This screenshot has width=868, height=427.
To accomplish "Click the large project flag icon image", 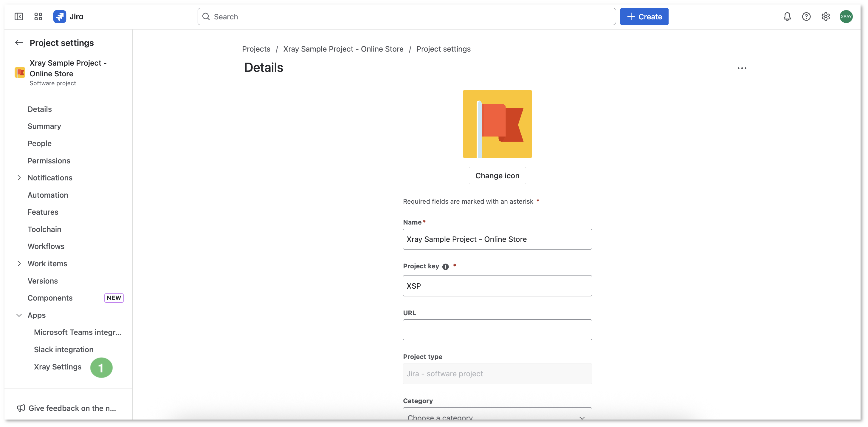I will pyautogui.click(x=497, y=124).
